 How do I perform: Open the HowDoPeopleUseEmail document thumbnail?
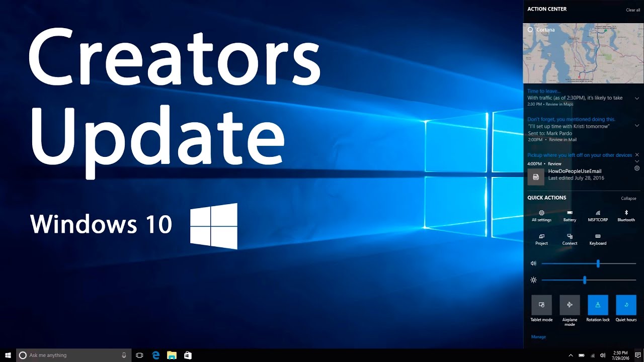click(536, 176)
